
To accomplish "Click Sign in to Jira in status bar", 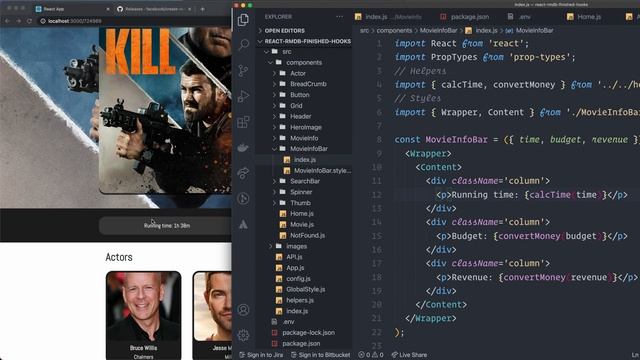I will (x=261, y=355).
